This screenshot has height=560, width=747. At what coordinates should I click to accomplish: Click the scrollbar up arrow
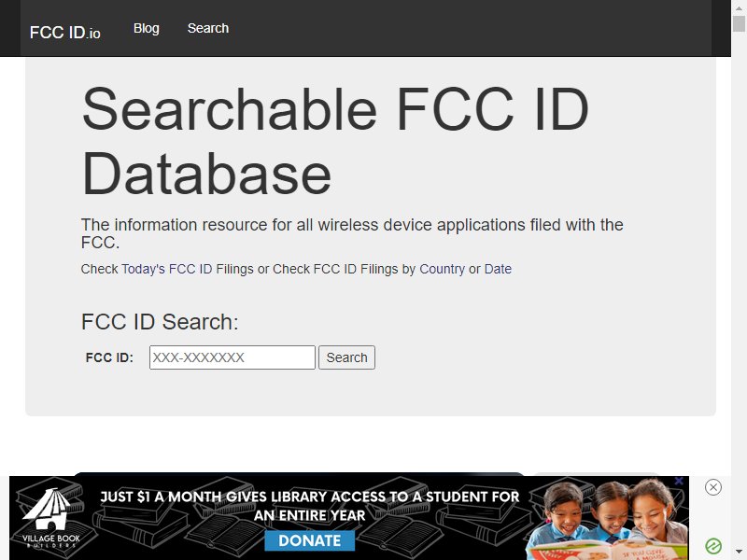point(739,7)
